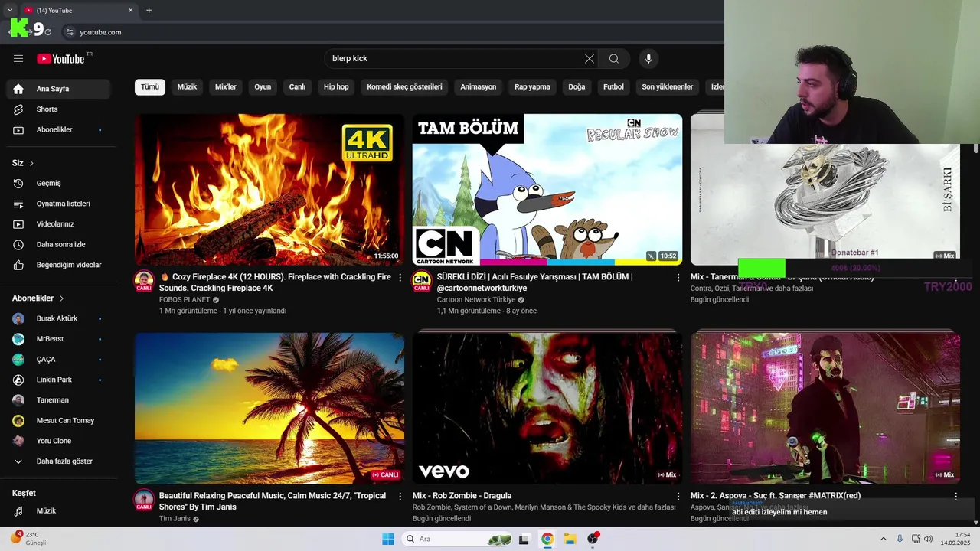Open options menu for Tropical Shores video
Screen dimensions: 980x551
coord(400,496)
